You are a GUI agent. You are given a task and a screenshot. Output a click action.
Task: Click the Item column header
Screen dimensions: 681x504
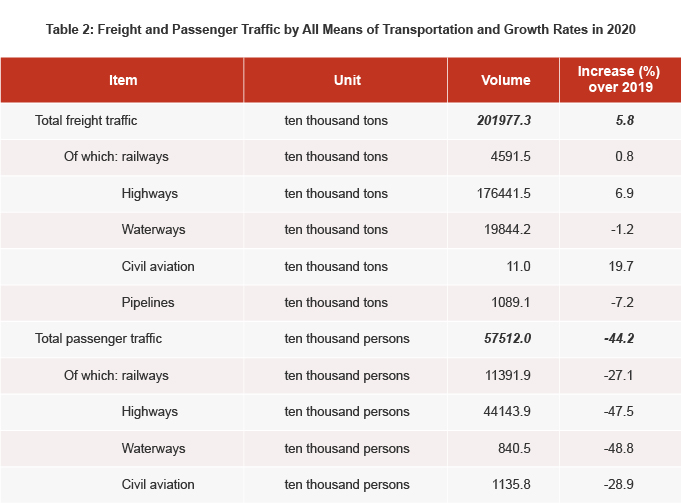click(x=123, y=80)
